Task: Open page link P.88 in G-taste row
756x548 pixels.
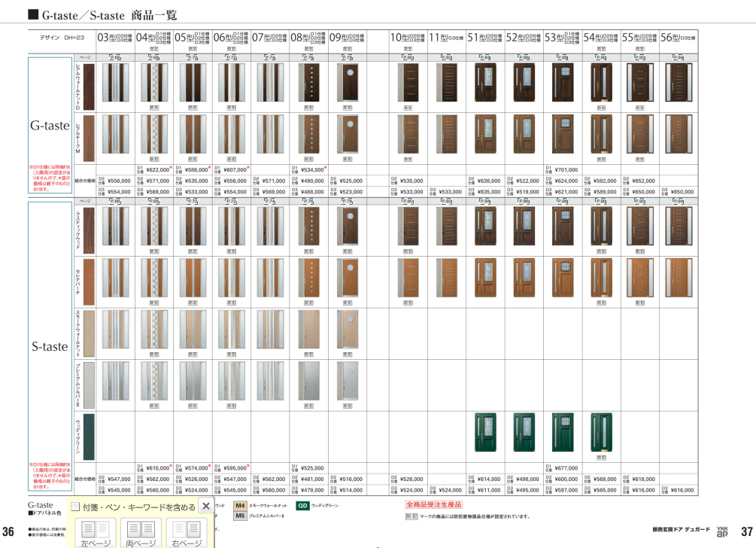Action: click(563, 57)
